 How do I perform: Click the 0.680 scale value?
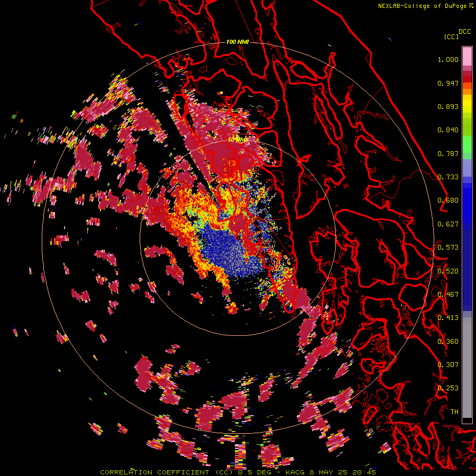pyautogui.click(x=448, y=200)
